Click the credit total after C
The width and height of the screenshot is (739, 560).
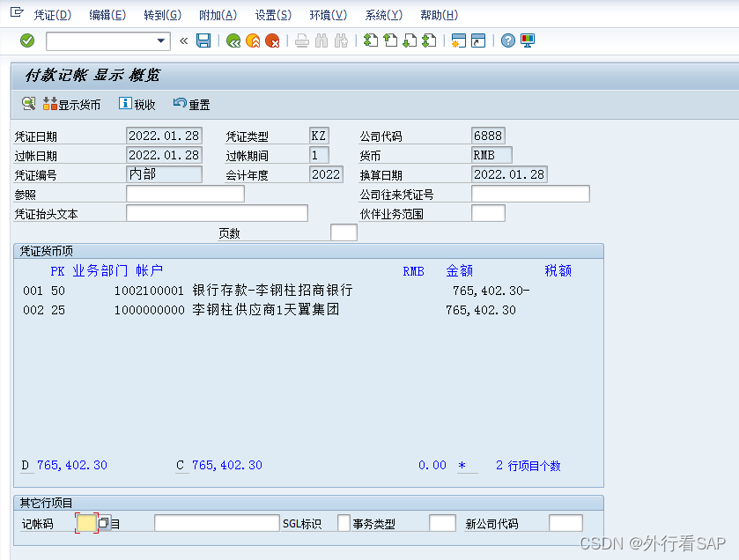(x=227, y=465)
